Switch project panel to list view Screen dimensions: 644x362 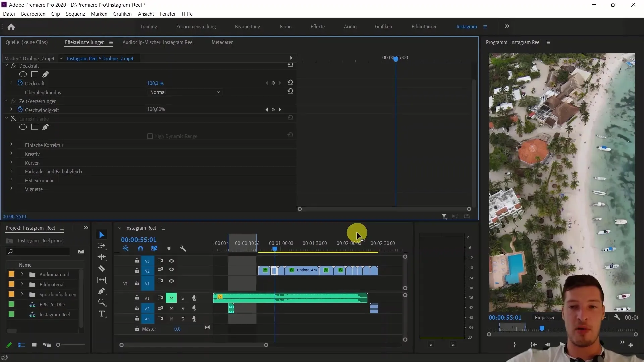(22, 345)
